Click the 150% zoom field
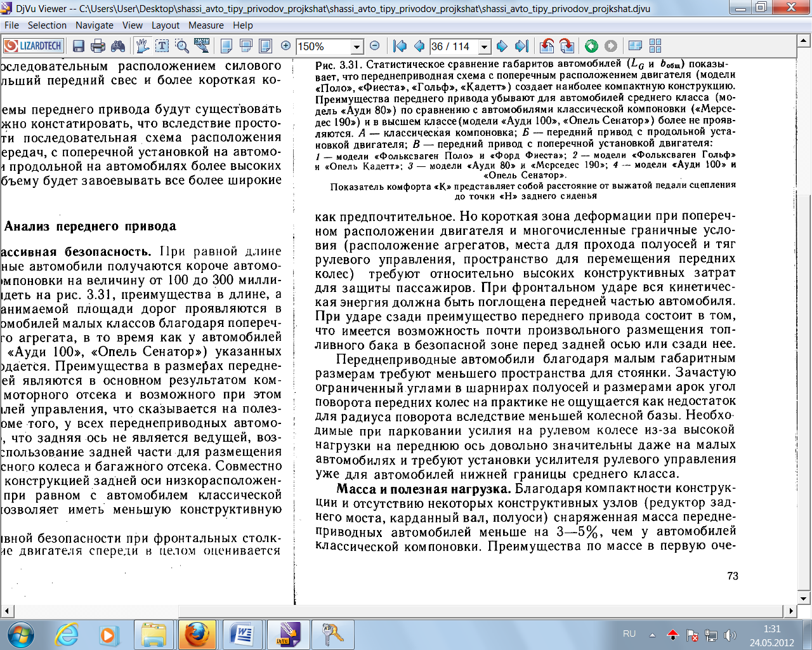 point(323,46)
